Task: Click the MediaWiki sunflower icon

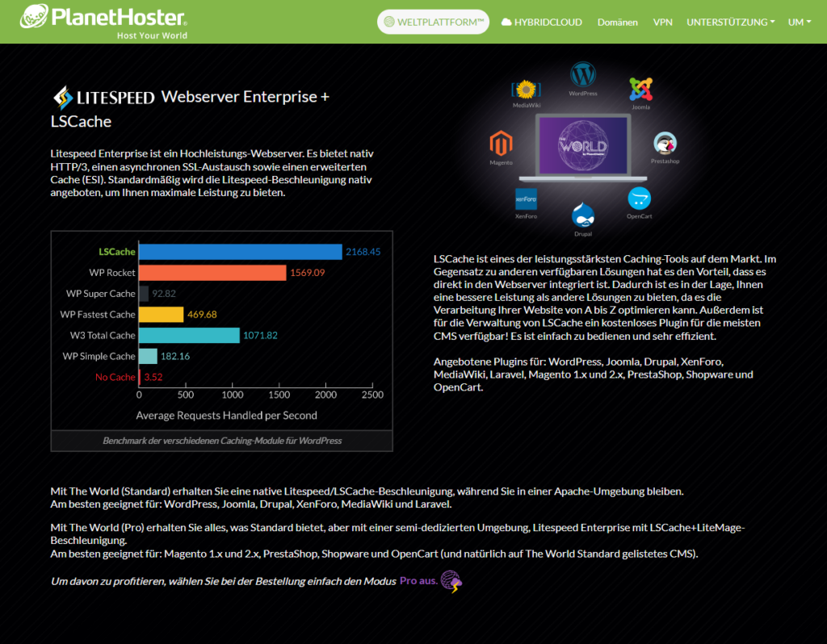Action: tap(526, 90)
